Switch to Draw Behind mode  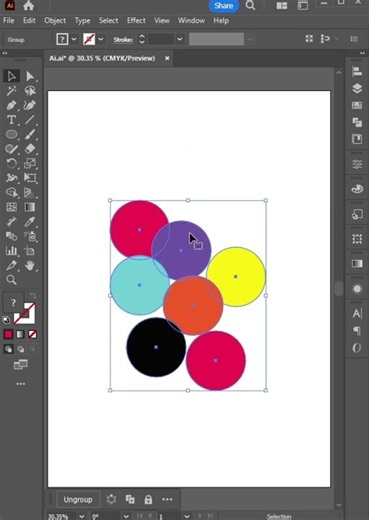(x=20, y=349)
